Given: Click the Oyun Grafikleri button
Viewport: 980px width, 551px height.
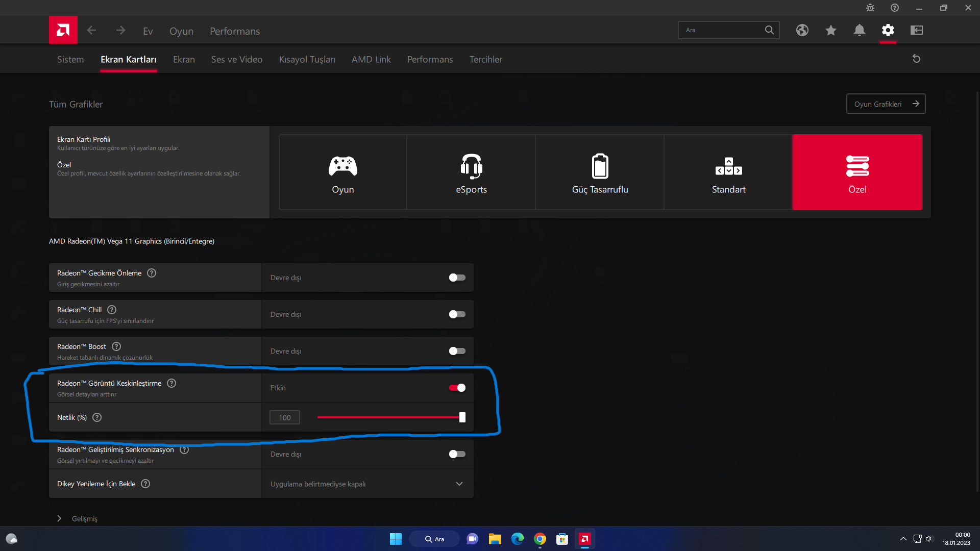Looking at the screenshot, I should (x=886, y=104).
